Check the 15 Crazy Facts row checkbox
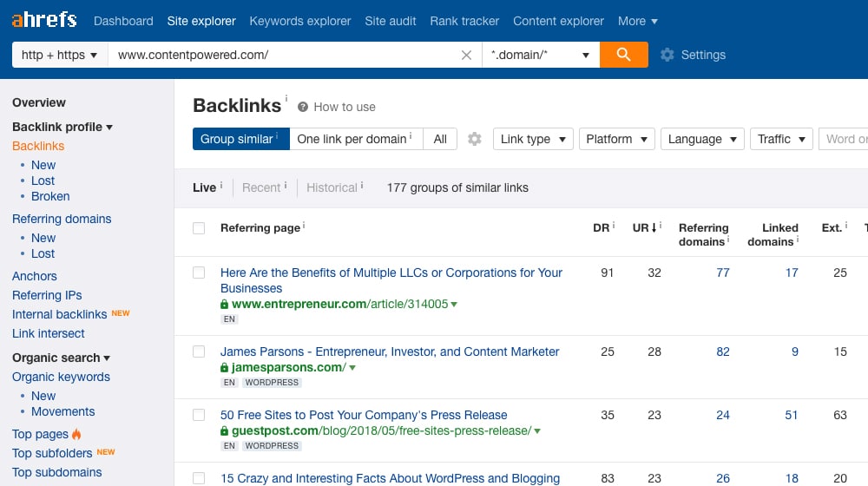868x486 pixels. coord(199,478)
